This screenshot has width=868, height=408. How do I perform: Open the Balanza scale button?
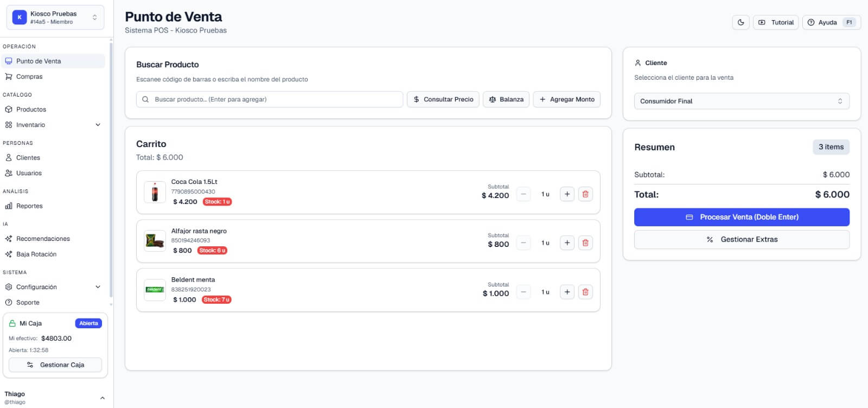point(506,99)
